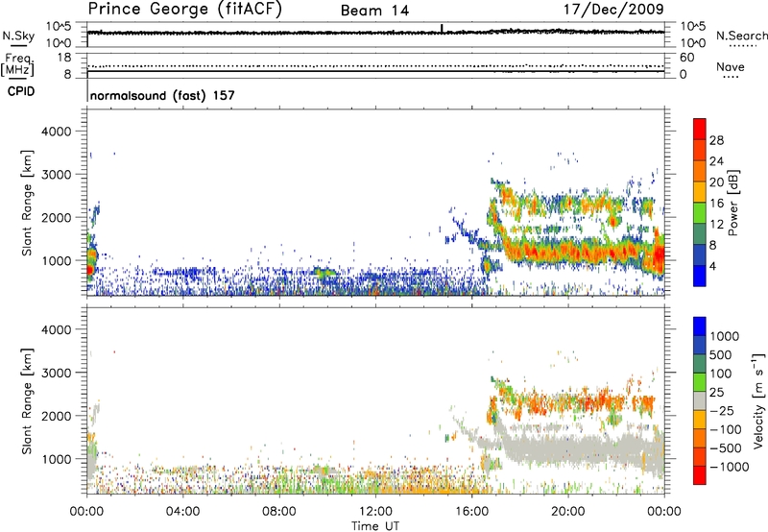Click the 'Time UT' axis label

click(375, 525)
